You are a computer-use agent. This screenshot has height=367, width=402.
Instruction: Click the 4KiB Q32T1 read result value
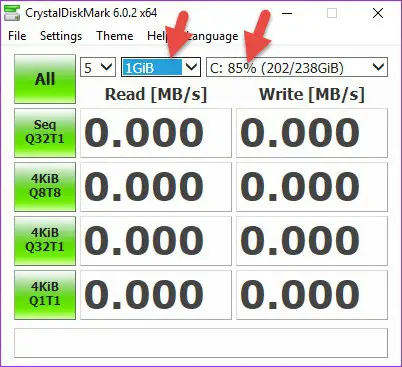[156, 241]
